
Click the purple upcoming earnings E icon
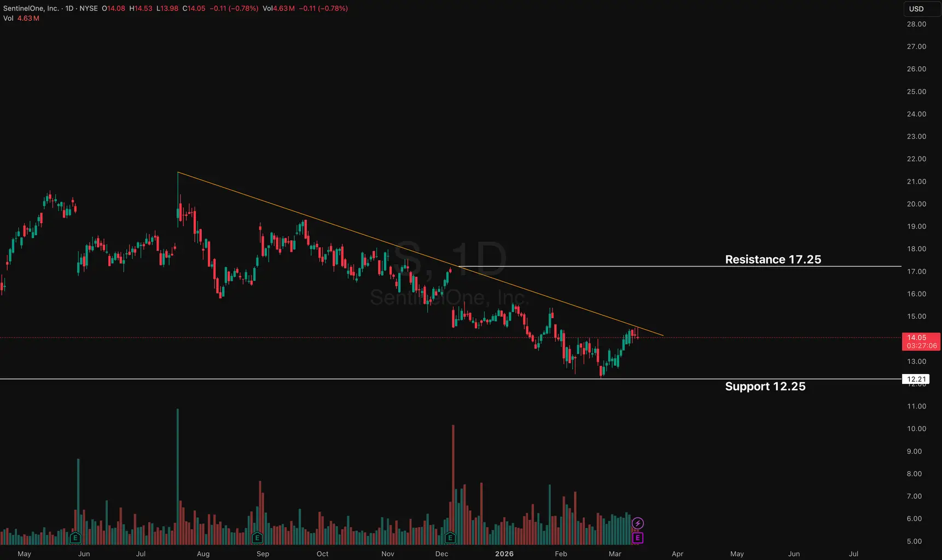click(x=637, y=538)
